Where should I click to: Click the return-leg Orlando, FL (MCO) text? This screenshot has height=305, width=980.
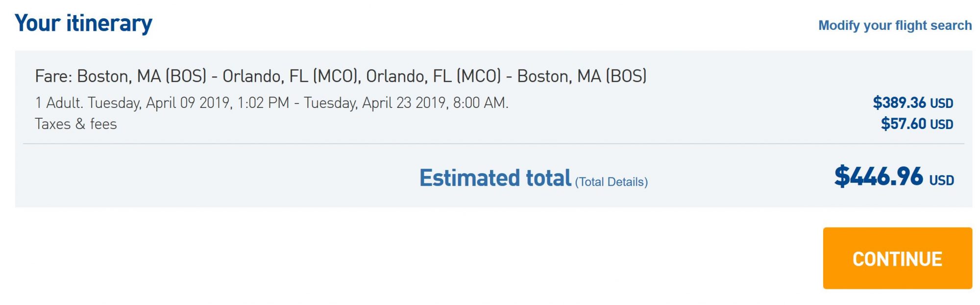434,76
